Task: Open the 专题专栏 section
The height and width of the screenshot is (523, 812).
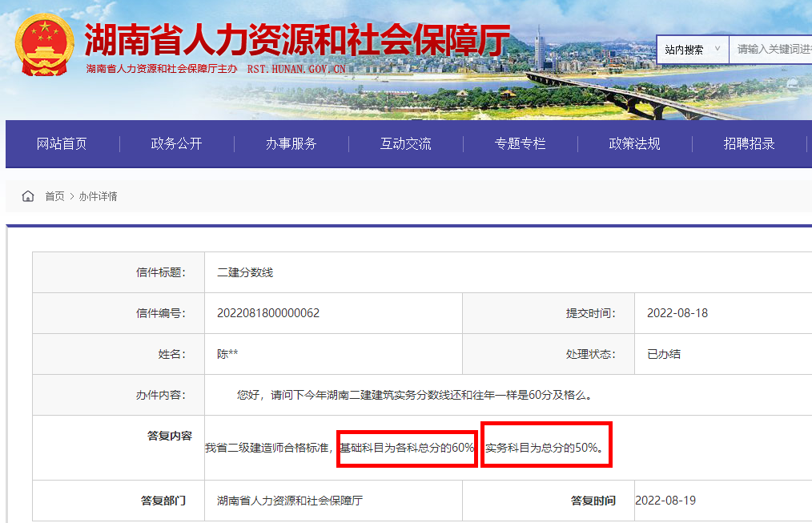Action: click(520, 144)
